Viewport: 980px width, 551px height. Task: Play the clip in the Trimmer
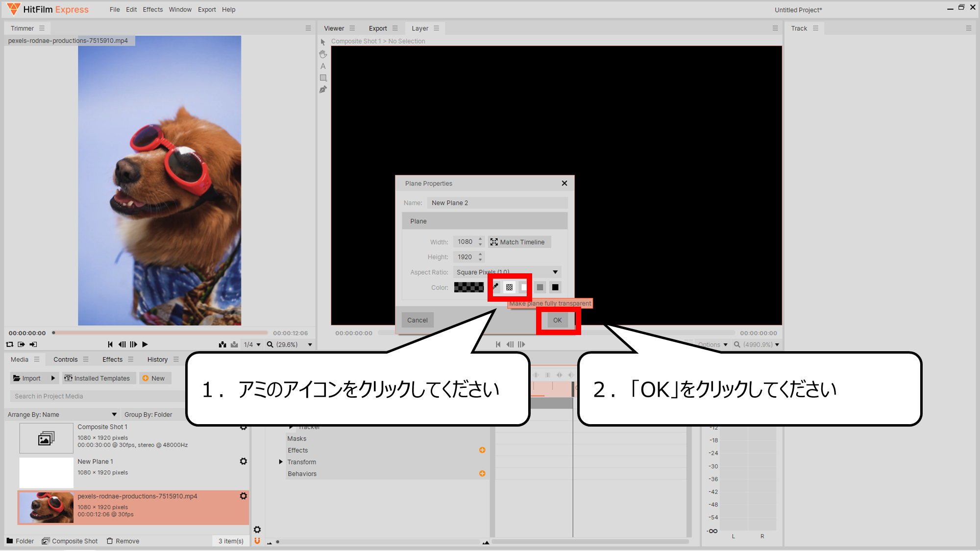coord(145,344)
